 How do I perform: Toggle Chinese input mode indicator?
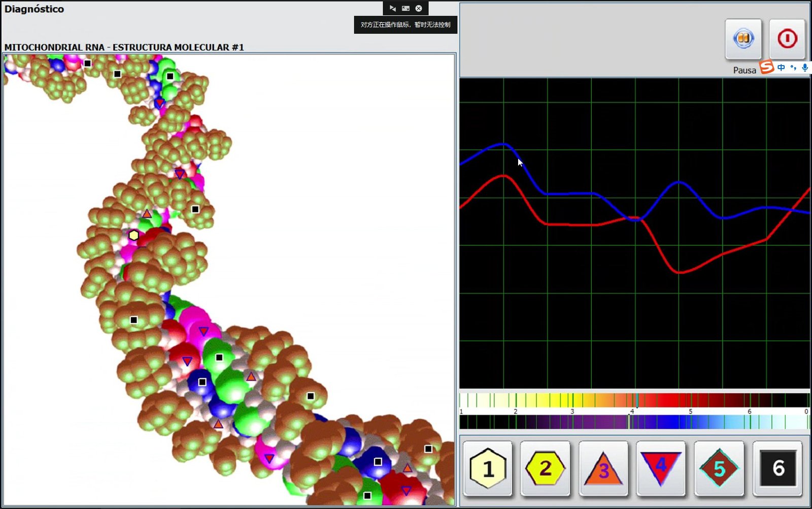(x=781, y=67)
